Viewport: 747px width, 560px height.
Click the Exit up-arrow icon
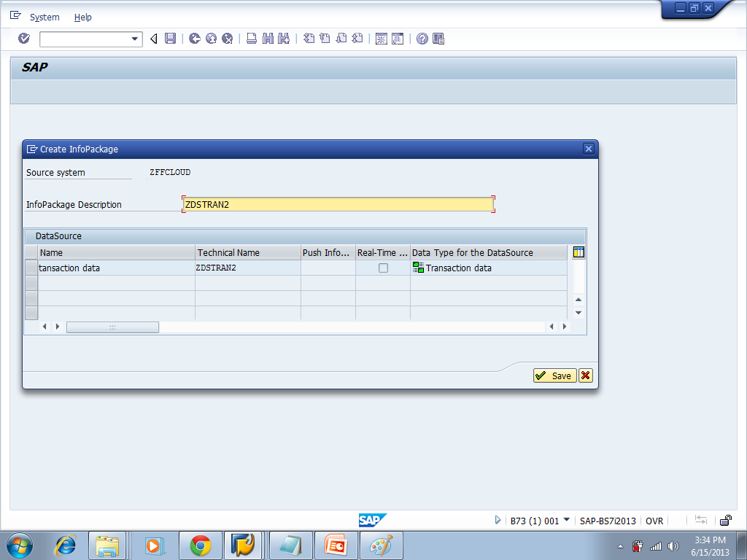point(211,39)
